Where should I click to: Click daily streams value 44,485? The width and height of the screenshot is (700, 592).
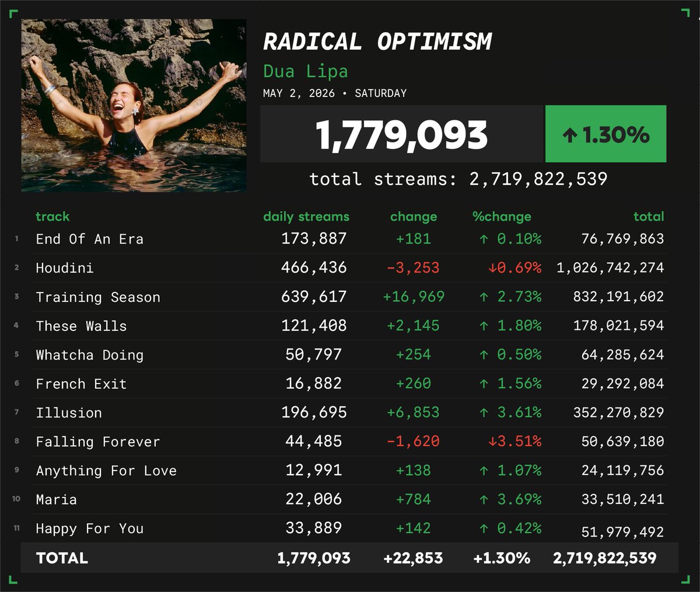pos(314,441)
